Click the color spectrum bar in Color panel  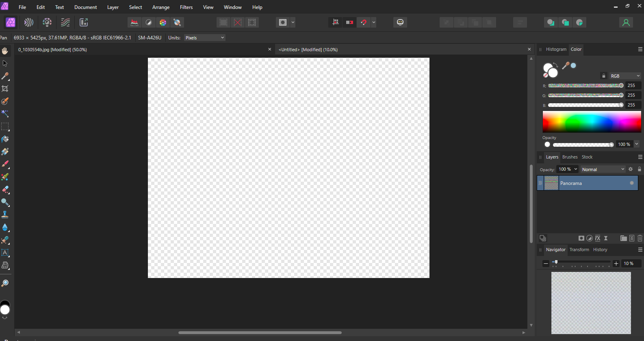[592, 122]
